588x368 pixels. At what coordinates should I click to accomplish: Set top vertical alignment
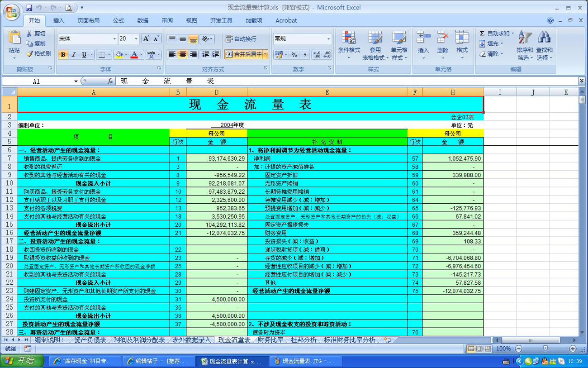tap(172, 39)
